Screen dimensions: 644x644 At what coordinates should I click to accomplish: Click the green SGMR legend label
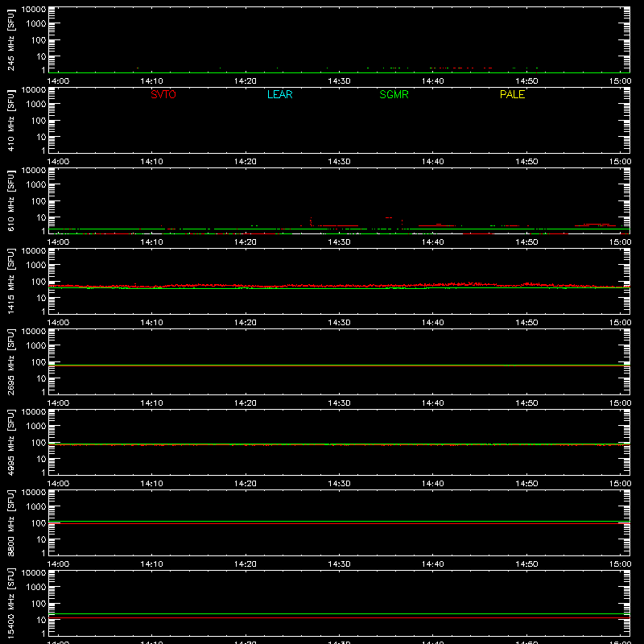pos(394,94)
